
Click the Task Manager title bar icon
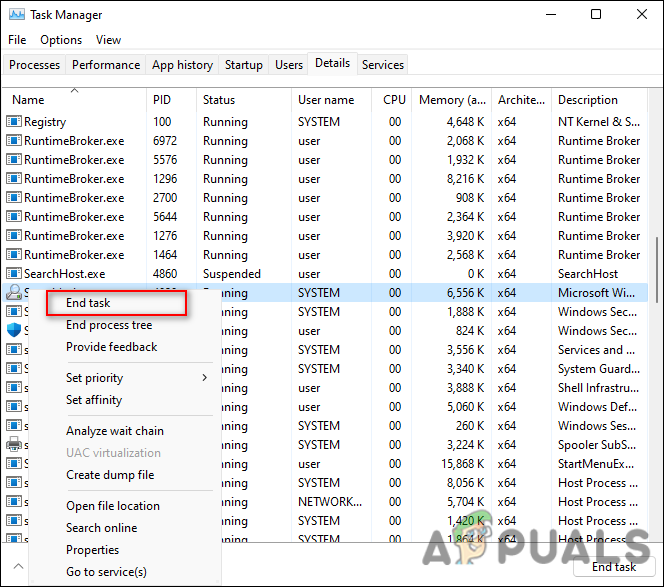point(17,15)
